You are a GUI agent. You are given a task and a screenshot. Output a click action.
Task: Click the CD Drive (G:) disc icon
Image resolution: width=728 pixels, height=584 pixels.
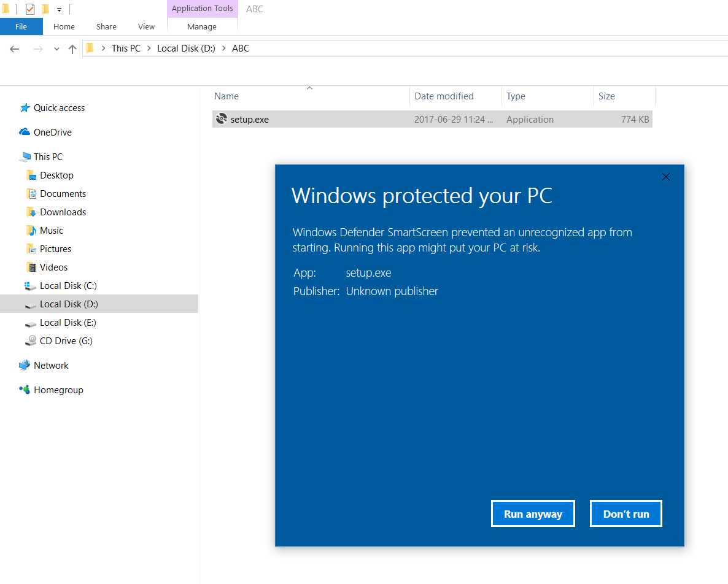[31, 340]
